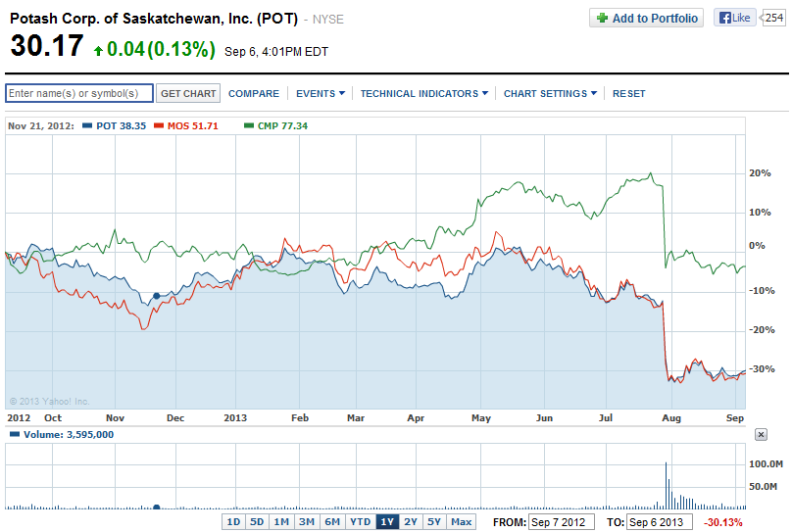Click the blue POT legend swatch

pyautogui.click(x=87, y=125)
